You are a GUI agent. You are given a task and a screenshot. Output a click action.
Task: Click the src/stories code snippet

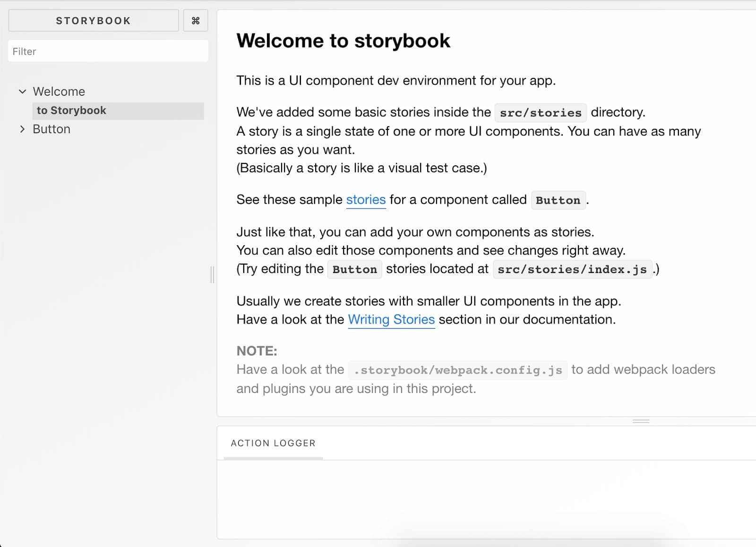tap(540, 112)
